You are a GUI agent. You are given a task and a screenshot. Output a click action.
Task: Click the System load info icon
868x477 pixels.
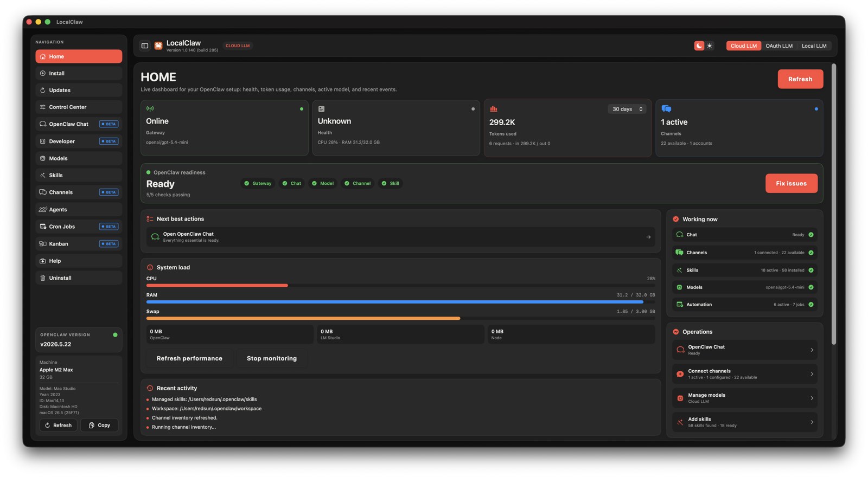(x=150, y=268)
